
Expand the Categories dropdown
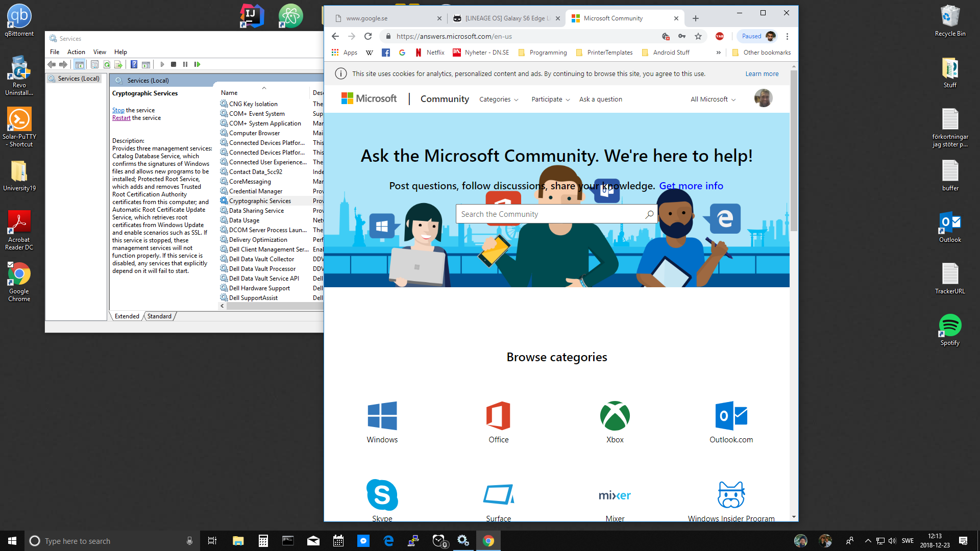(499, 99)
